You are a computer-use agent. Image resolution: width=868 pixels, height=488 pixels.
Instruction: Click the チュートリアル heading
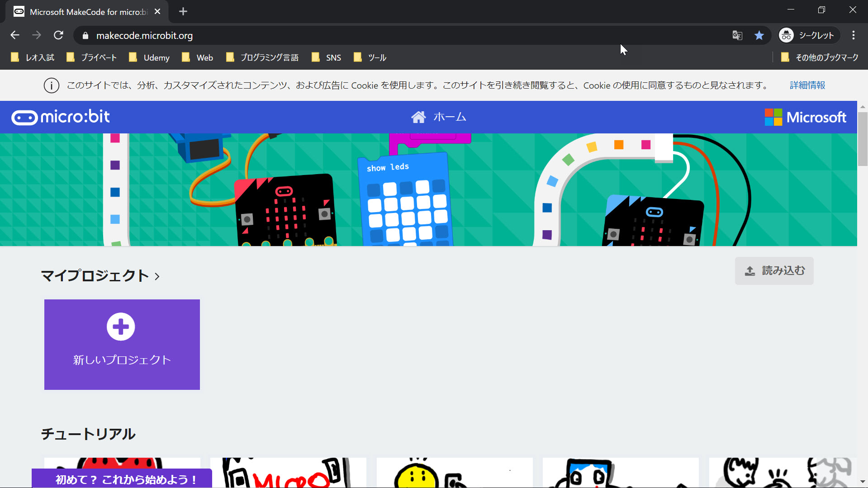[88, 434]
